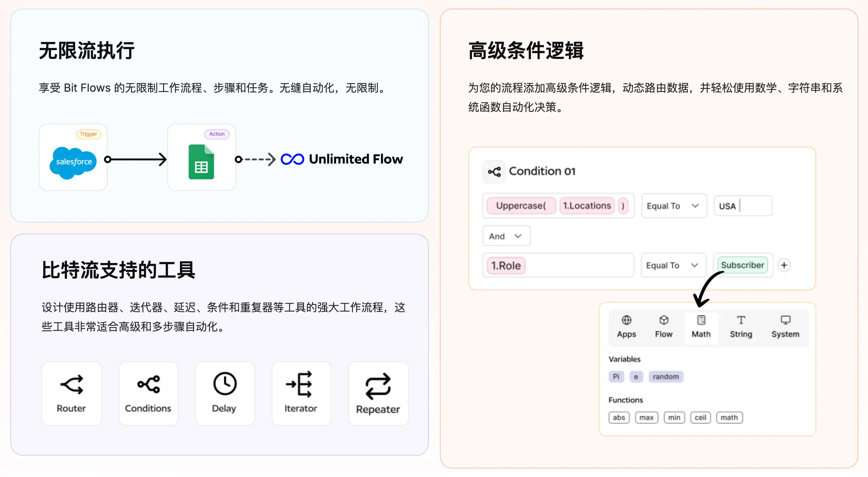Click the 无限流执行 heading
Viewport: 868px width, 477px height.
point(87,51)
